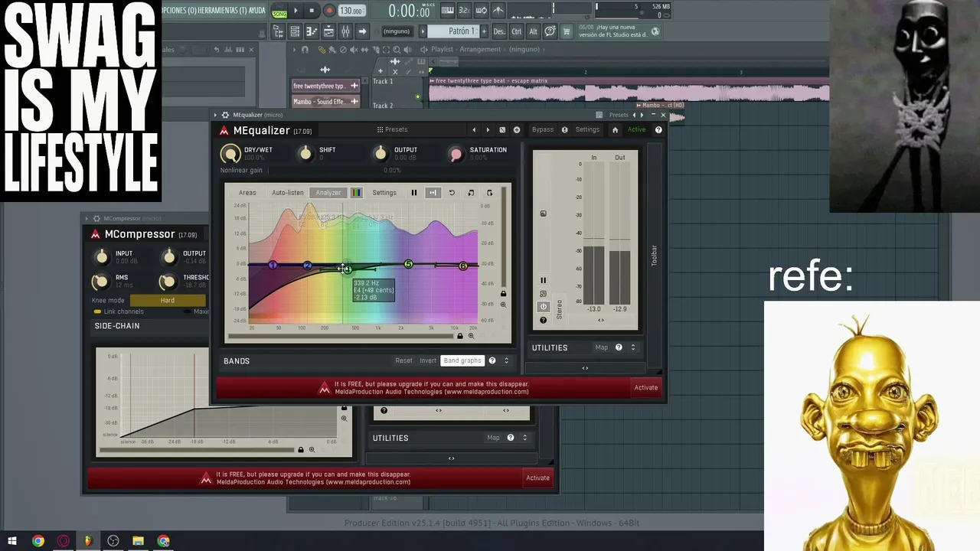
Task: Open the MEqualizer UTILITIES Map button
Action: tap(602, 347)
